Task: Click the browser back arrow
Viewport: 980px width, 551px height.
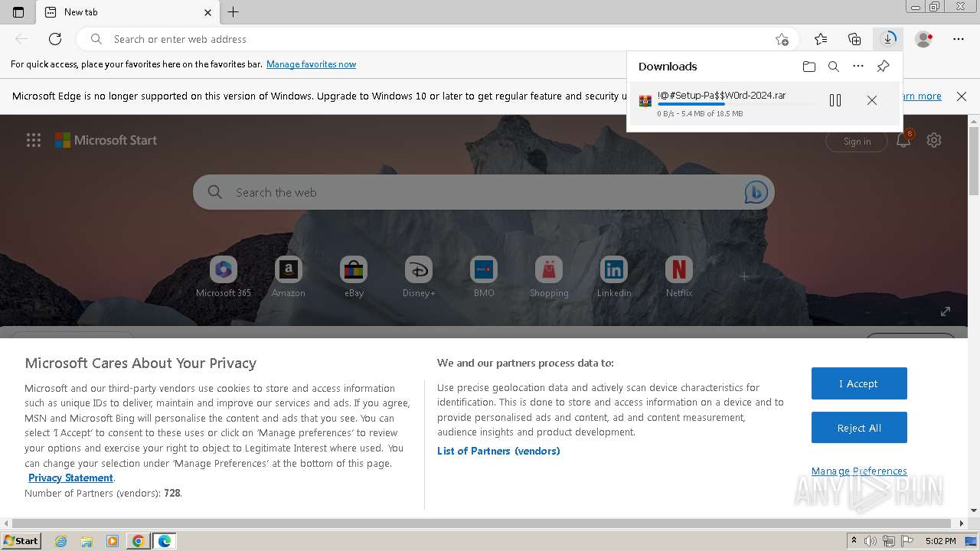Action: click(21, 39)
